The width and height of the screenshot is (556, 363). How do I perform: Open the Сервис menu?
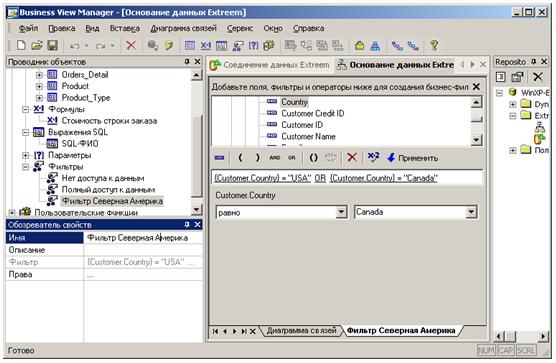coord(240,28)
